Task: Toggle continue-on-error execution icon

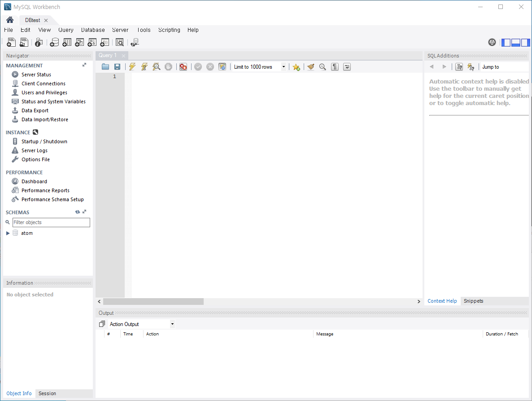Action: pyautogui.click(x=183, y=67)
